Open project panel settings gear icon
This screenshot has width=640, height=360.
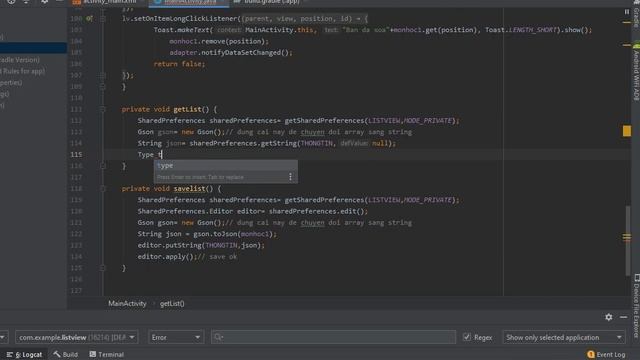coord(44,2)
